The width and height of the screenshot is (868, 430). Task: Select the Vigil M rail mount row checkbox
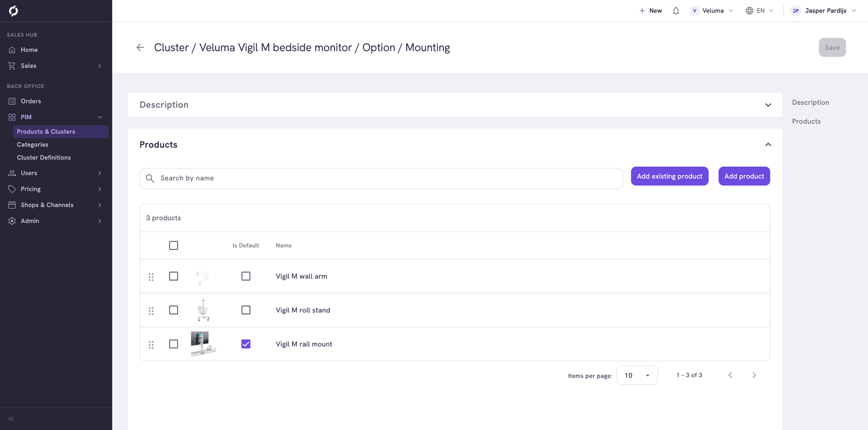click(x=174, y=344)
